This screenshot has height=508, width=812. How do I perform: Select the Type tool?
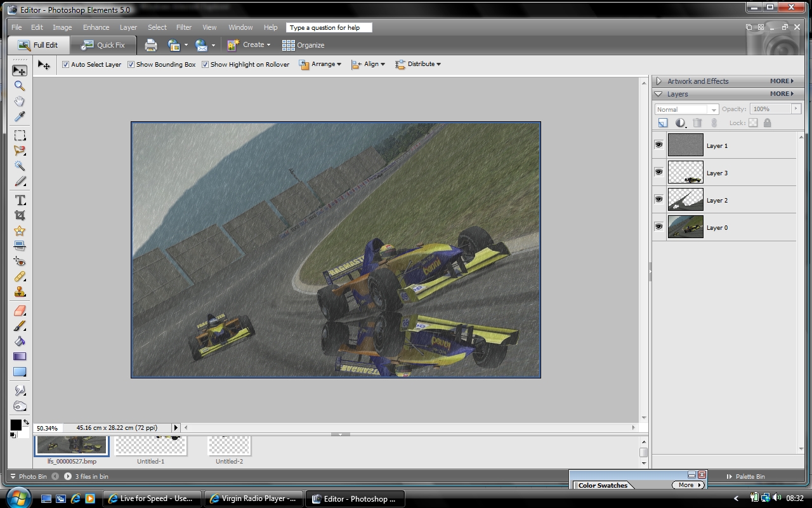point(20,200)
